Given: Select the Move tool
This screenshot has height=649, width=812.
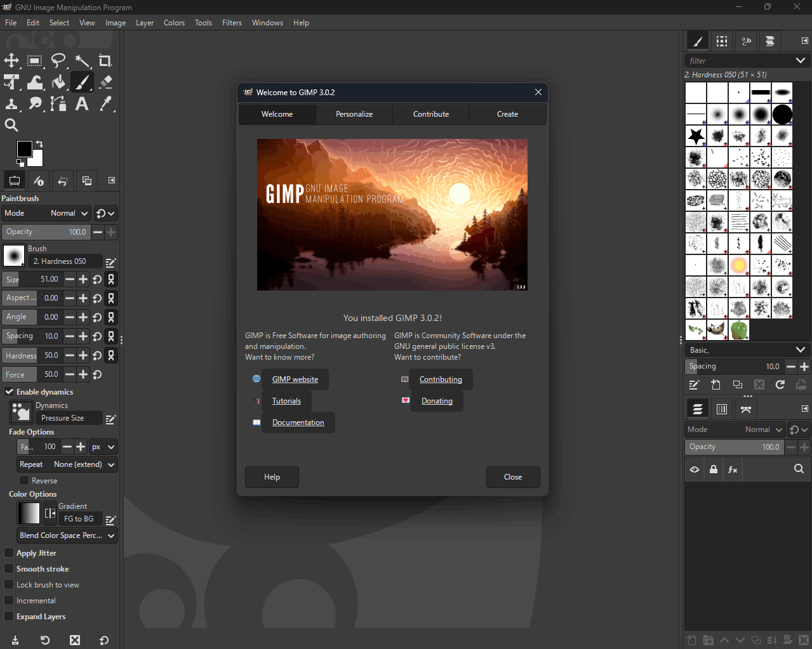Looking at the screenshot, I should pos(11,61).
